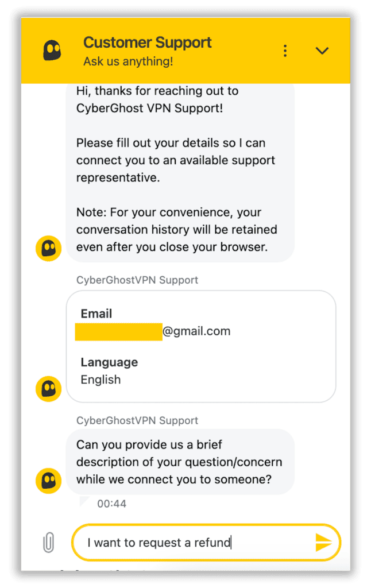Click the CyberGhost logo in the header

pos(52,51)
